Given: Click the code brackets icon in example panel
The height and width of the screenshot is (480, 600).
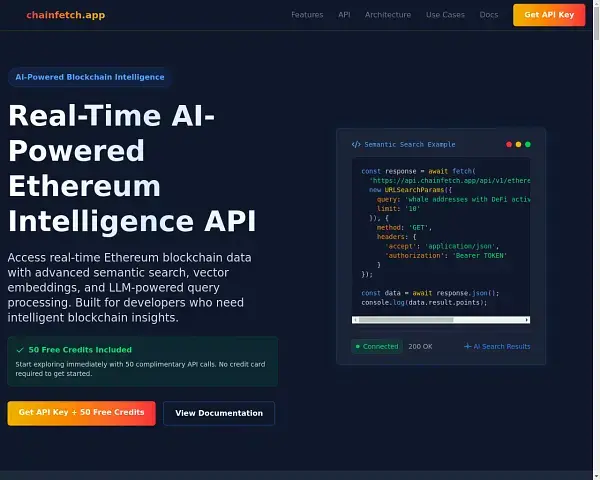Looking at the screenshot, I should click(x=356, y=145).
